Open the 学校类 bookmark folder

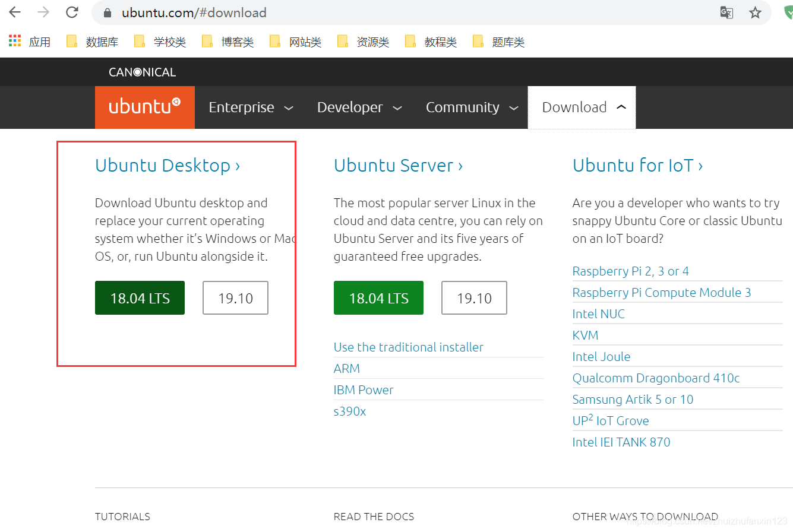[x=160, y=42]
